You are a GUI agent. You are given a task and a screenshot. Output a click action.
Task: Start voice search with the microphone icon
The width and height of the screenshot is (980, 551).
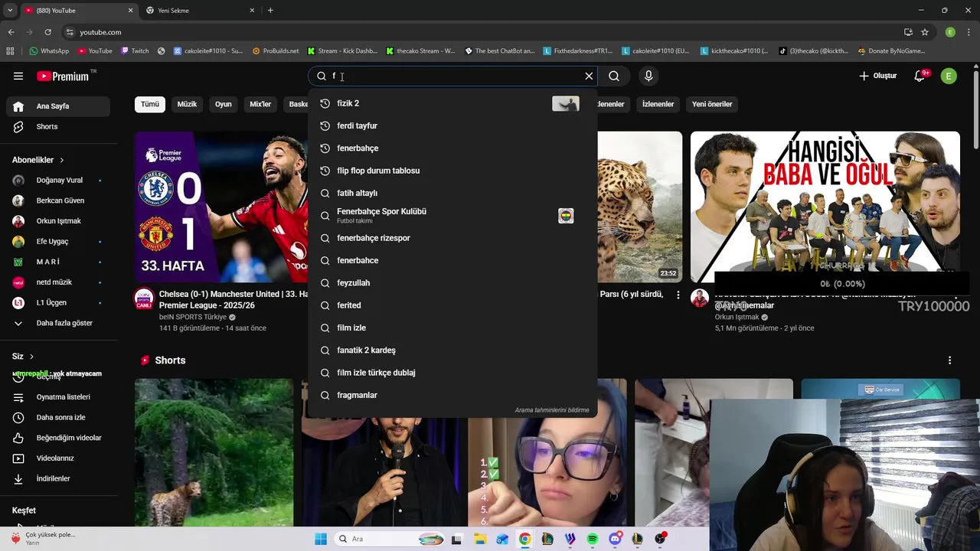pyautogui.click(x=648, y=76)
